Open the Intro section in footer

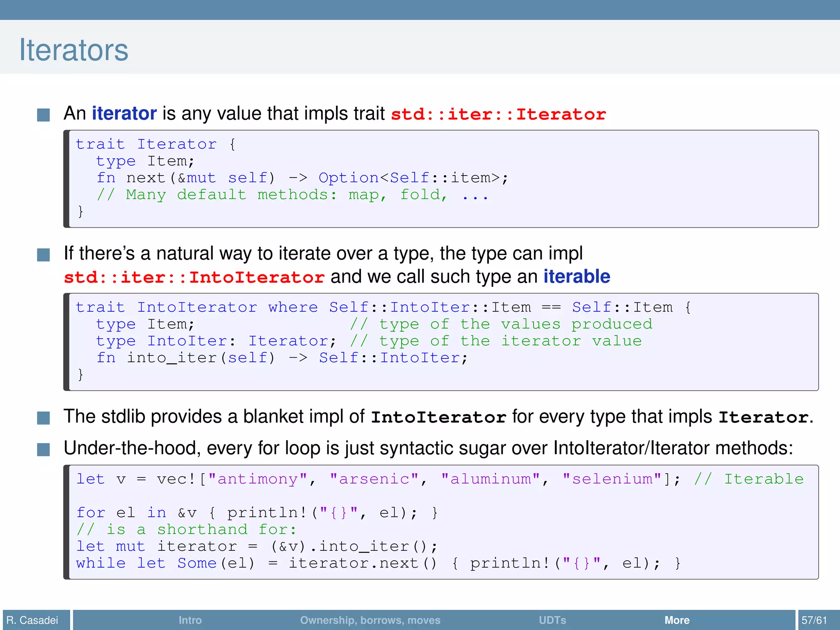click(190, 620)
